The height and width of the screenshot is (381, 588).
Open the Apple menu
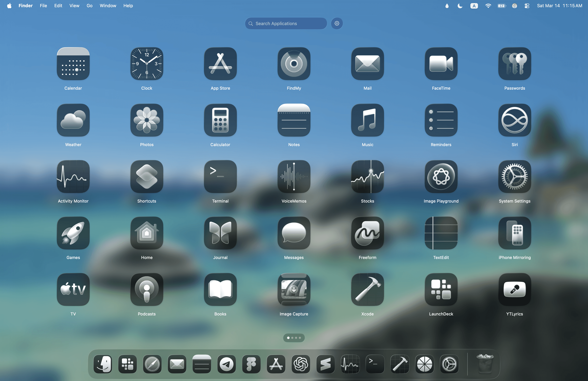pyautogui.click(x=9, y=6)
